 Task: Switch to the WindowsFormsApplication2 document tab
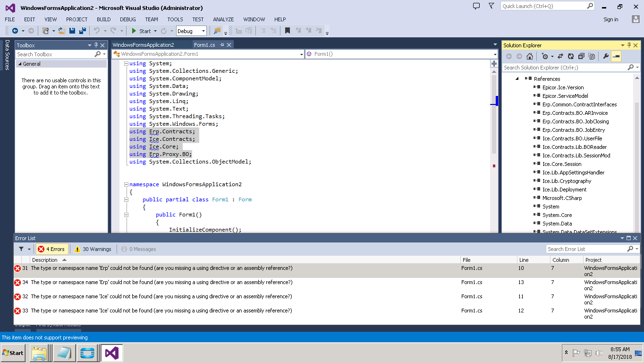(x=144, y=45)
